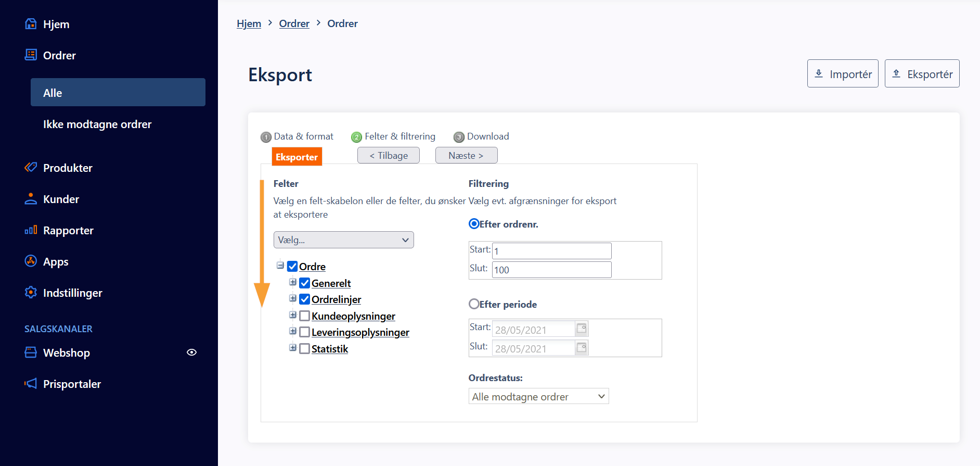Open Produkter in sidebar
The height and width of the screenshot is (466, 980).
68,168
